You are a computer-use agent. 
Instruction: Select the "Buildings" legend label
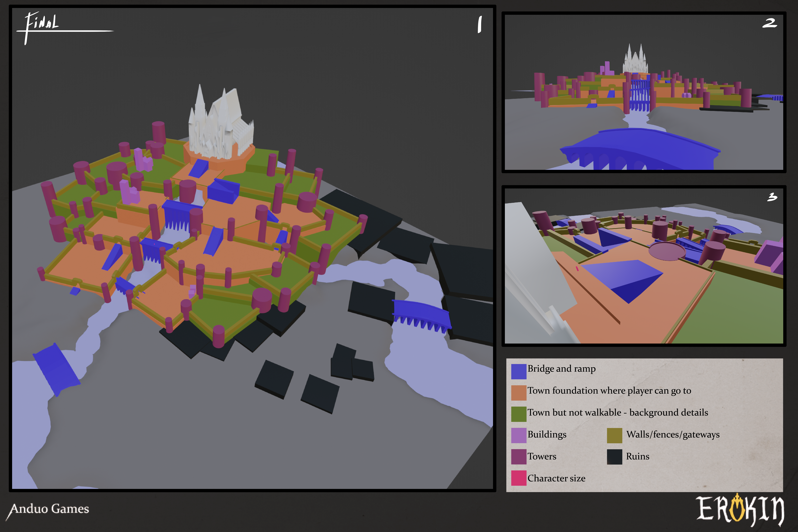(547, 435)
